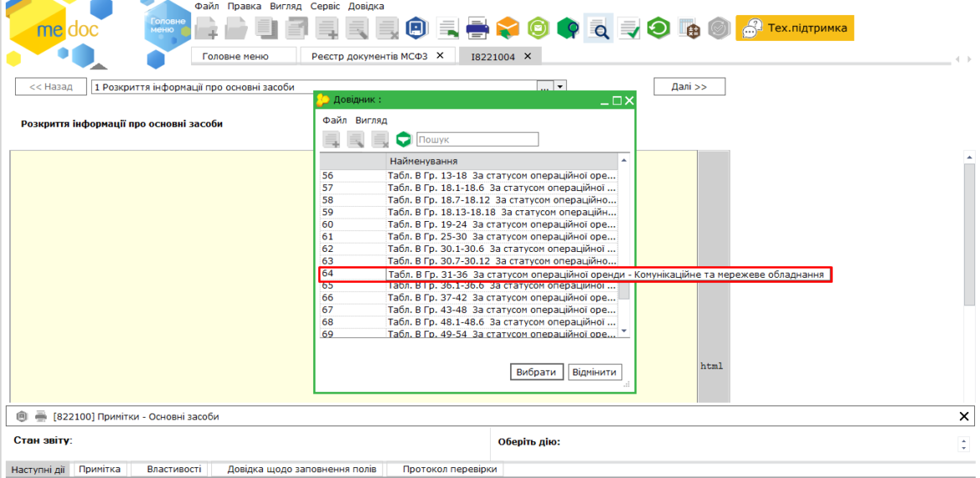Image resolution: width=980 pixels, height=478 pixels.
Task: Click the export document green arrow icon
Action: point(447,28)
